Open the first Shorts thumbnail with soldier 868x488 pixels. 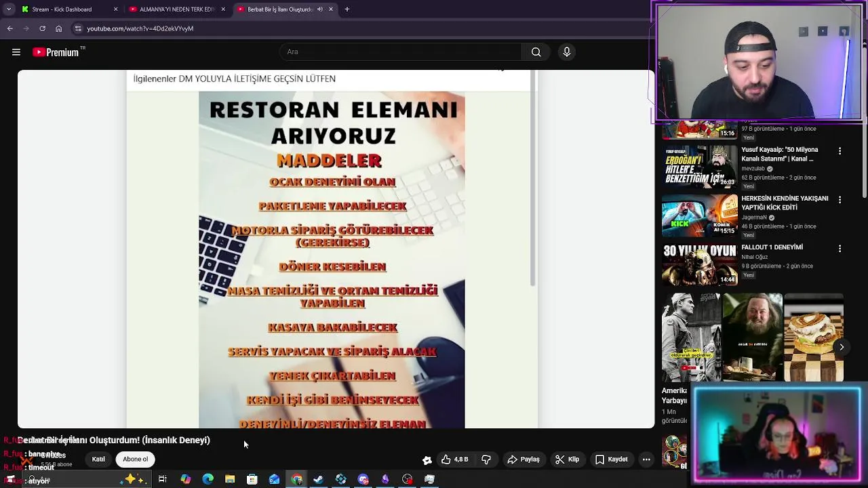pos(691,338)
